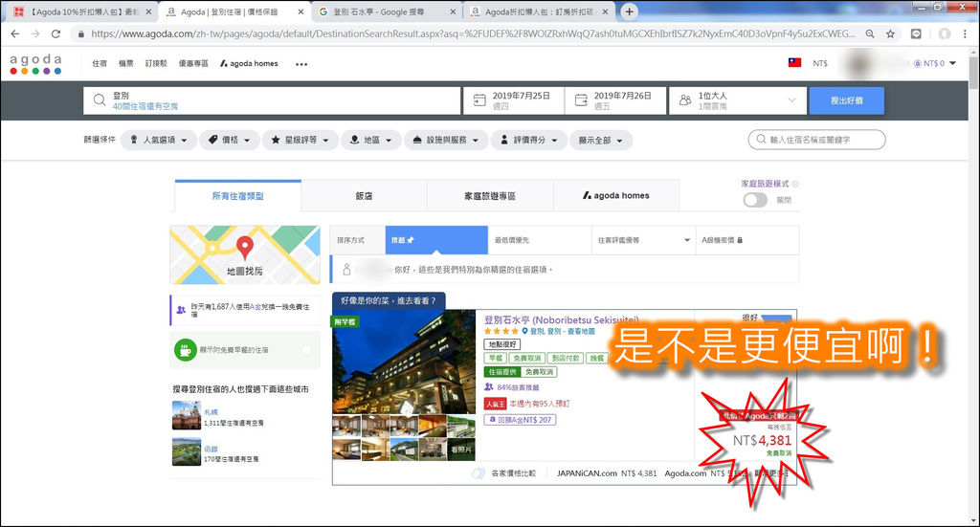Image resolution: width=980 pixels, height=527 pixels.
Task: Open browser zoom magnifier icon
Action: click(x=870, y=33)
